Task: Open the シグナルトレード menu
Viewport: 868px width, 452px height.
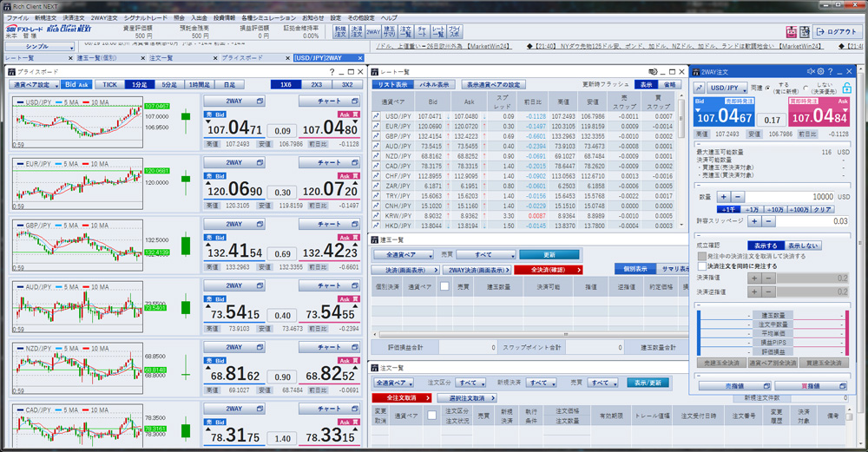Action: 145,17
